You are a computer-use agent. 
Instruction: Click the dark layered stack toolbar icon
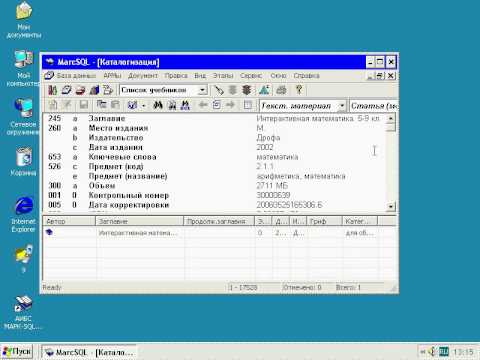[x=247, y=90]
